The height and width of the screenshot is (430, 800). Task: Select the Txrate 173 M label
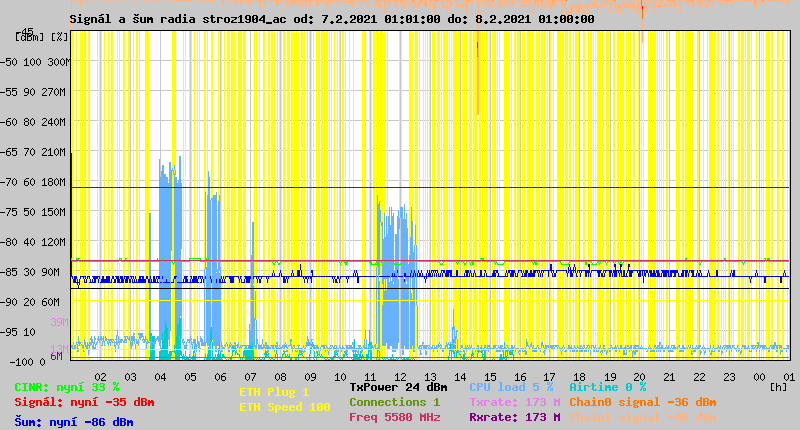point(514,402)
